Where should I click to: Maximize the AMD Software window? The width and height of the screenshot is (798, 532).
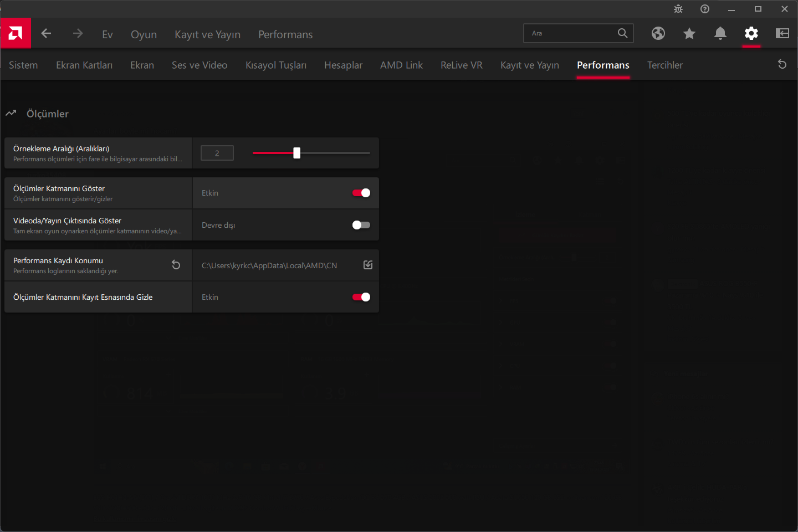pyautogui.click(x=758, y=9)
